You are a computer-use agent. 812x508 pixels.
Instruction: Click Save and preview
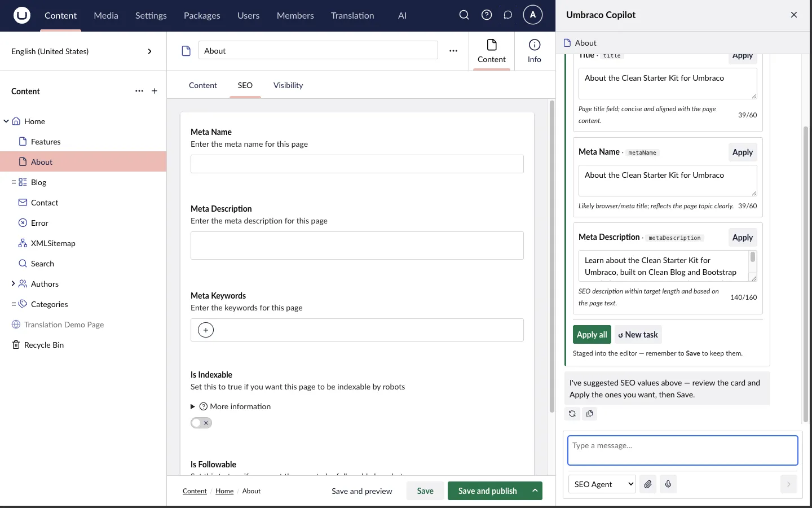coord(362,491)
